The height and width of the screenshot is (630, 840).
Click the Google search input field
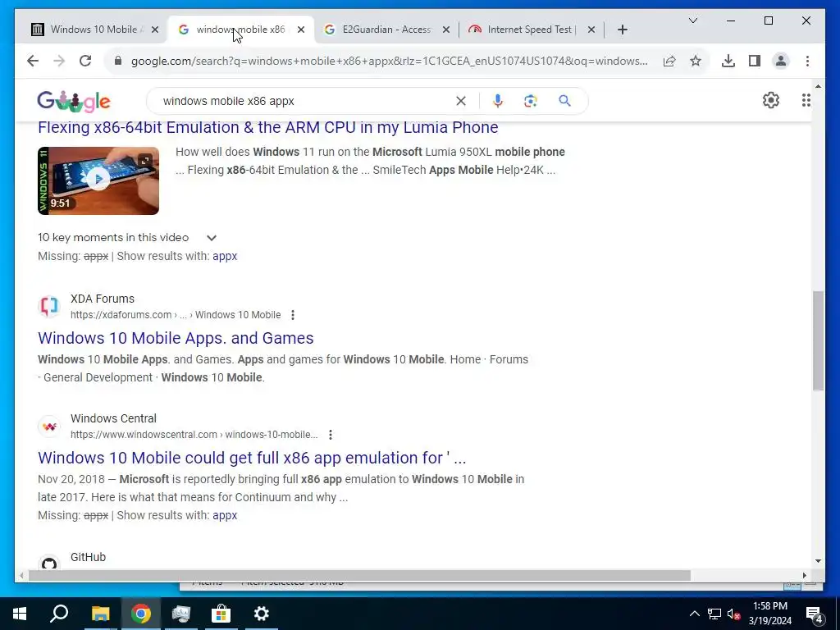tap(305, 101)
